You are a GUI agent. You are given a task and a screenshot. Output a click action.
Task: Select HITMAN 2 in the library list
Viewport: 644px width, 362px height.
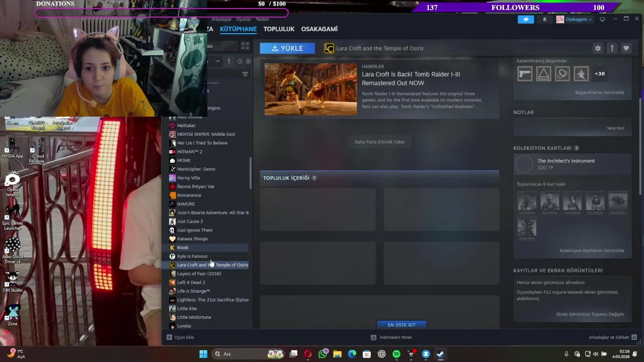pyautogui.click(x=190, y=152)
